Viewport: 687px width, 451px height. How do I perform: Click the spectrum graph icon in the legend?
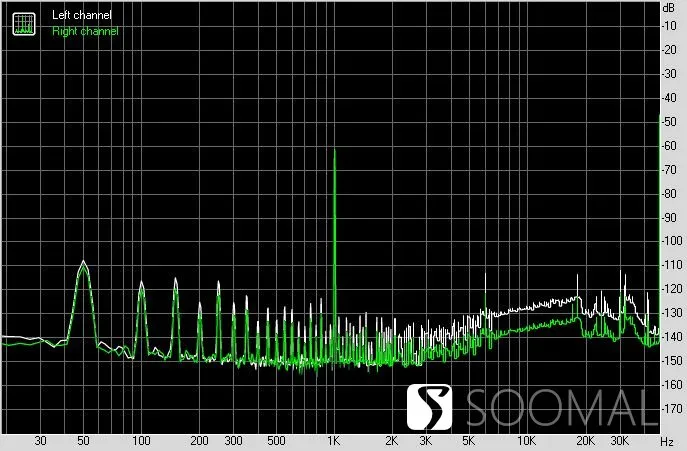(x=24, y=24)
